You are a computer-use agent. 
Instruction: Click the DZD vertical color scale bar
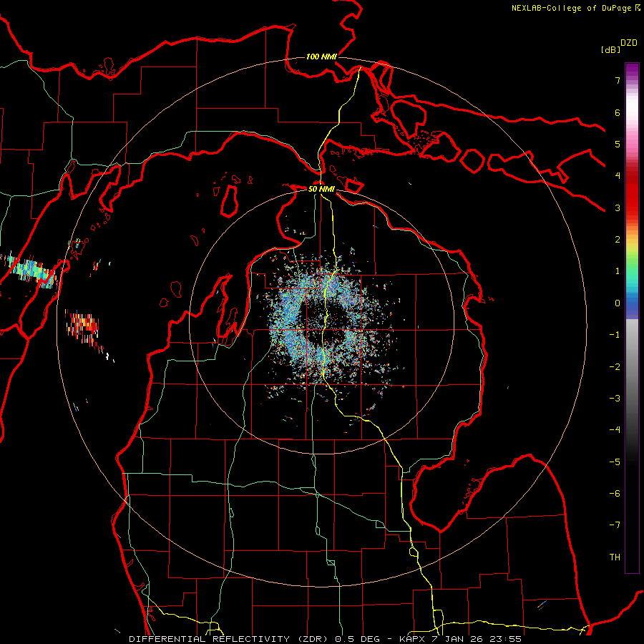point(632,318)
